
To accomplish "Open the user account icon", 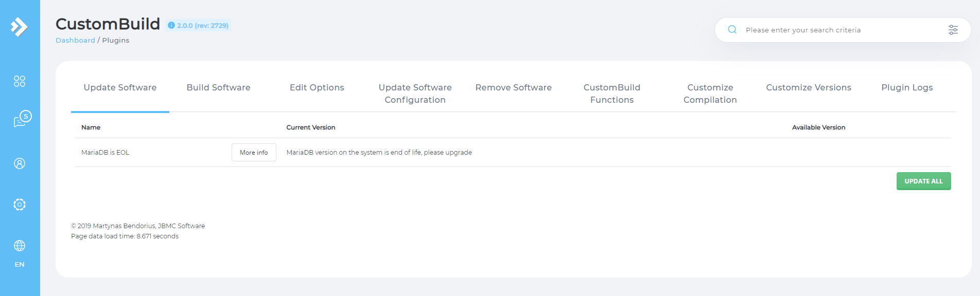I will click(20, 163).
